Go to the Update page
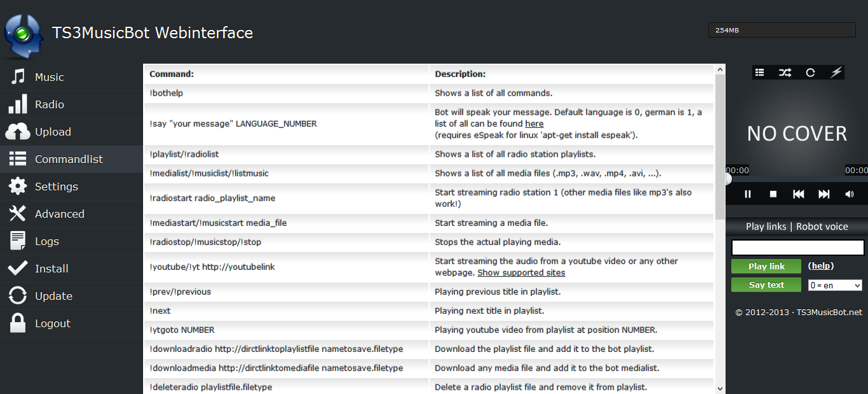 [x=71, y=296]
